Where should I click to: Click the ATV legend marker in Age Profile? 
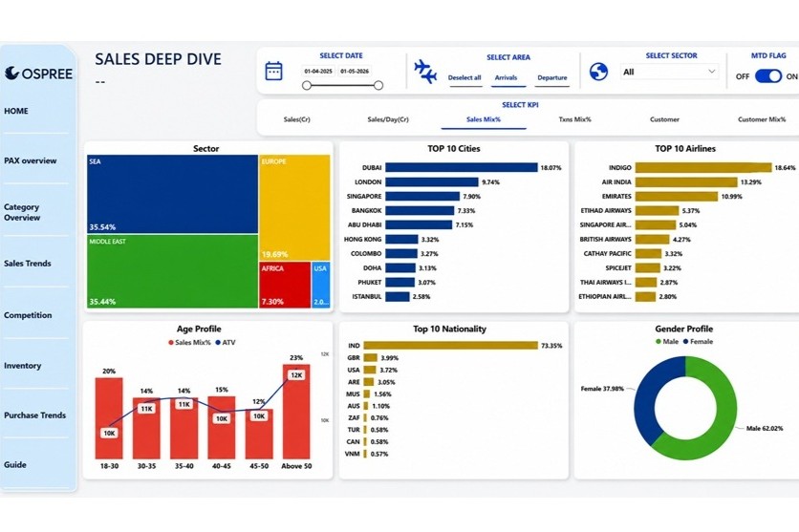[218, 343]
